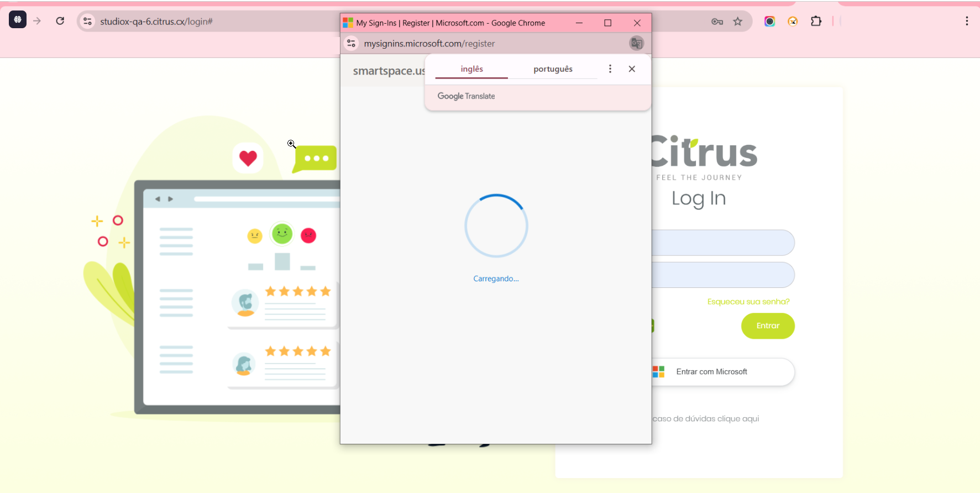The image size is (980, 493).
Task: Open the Esqueceu sua senha? link
Action: [748, 302]
